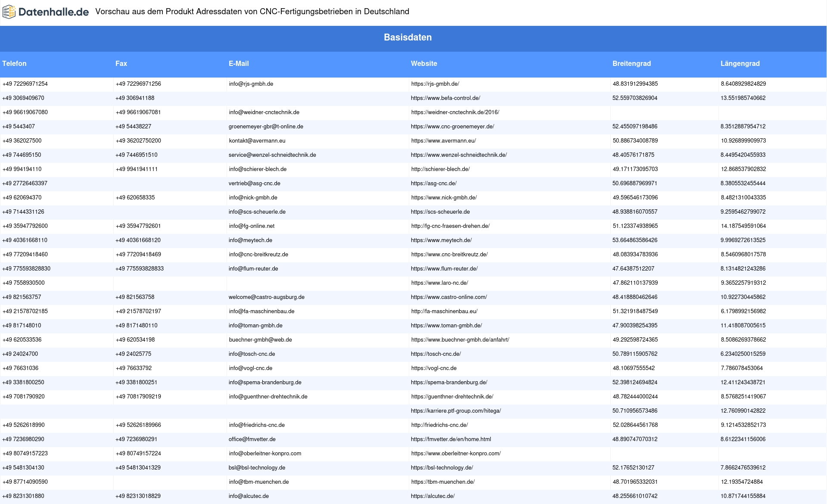Select fax number +49 96619067081
The image size is (827, 504).
(138, 112)
